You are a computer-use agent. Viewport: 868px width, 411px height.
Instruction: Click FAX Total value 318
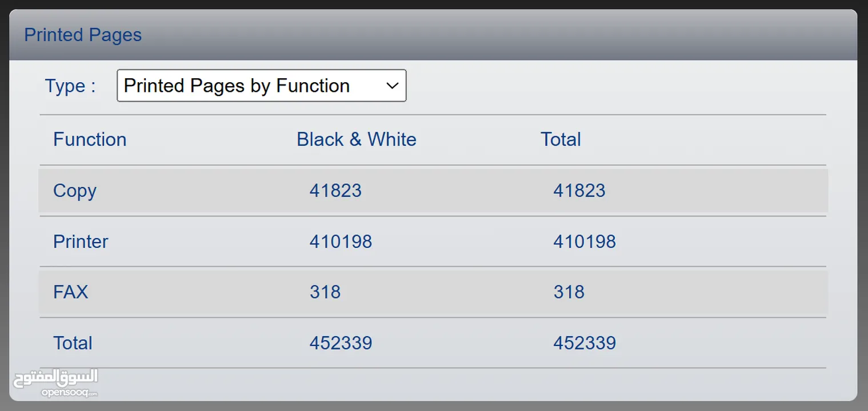[x=569, y=292]
